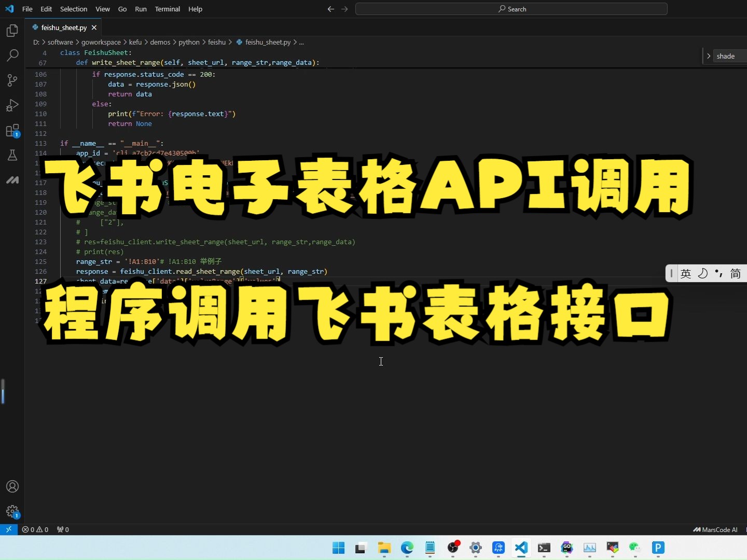Viewport: 747px width, 560px height.
Task: Open the Terminal menu
Action: 167,9
